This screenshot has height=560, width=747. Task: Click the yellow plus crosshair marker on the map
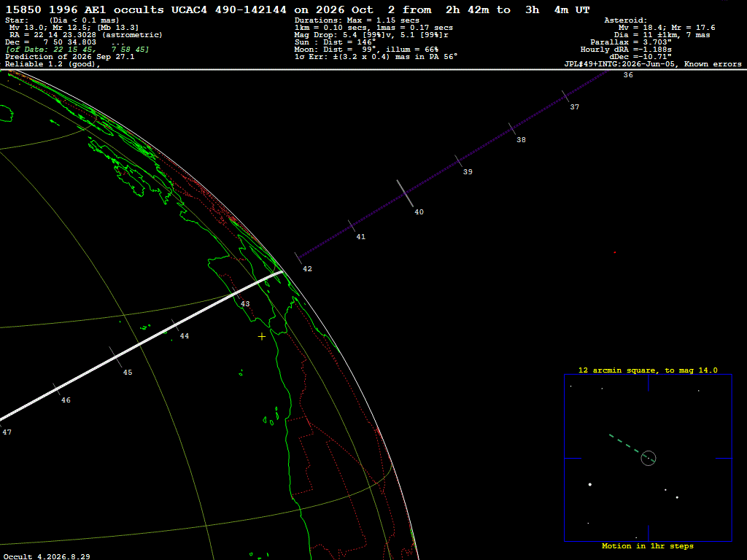click(x=262, y=337)
